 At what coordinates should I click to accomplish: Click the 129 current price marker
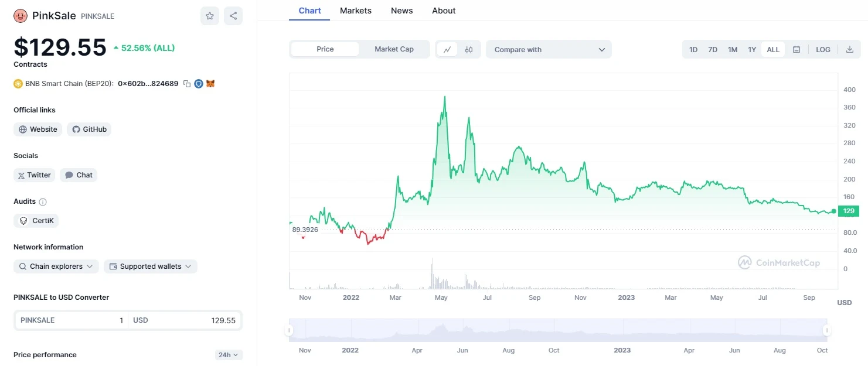pyautogui.click(x=849, y=211)
